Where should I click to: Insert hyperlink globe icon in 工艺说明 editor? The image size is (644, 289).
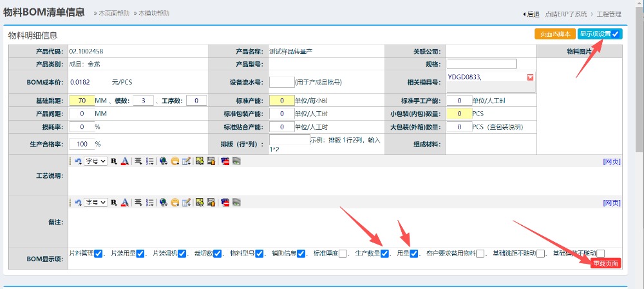click(x=164, y=161)
